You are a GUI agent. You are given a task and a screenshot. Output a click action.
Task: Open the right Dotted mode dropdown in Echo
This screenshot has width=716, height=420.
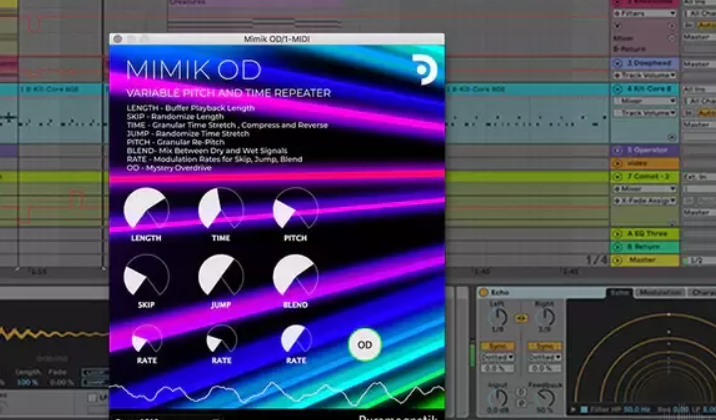point(544,357)
